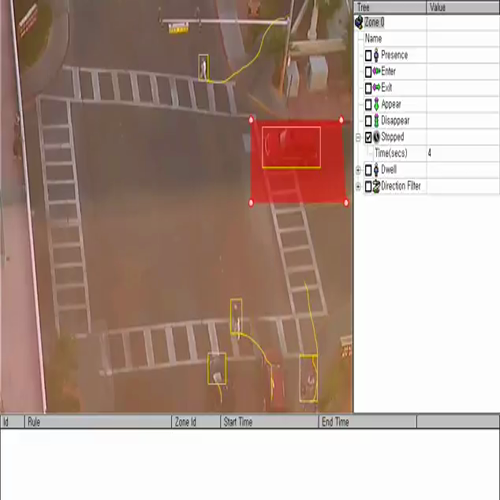The width and height of the screenshot is (500, 500).
Task: Enable the Enter checkbox
Action: pos(368,71)
